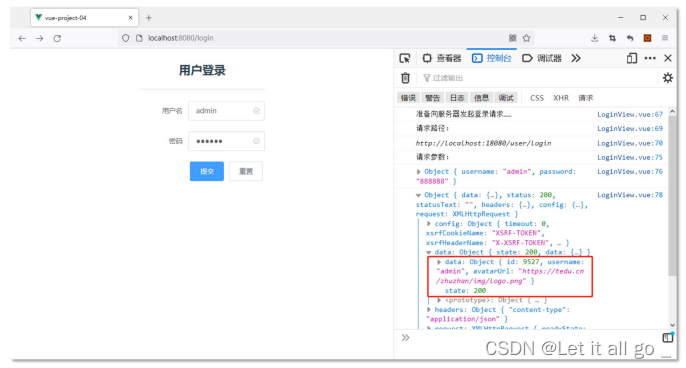Show more devtools tabs
The width and height of the screenshot is (686, 368).
[x=576, y=58]
